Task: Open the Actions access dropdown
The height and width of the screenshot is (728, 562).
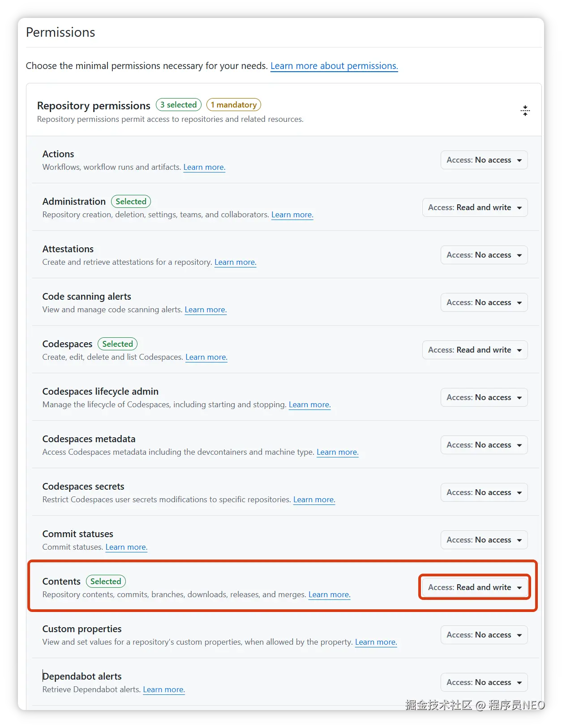Action: [484, 160]
